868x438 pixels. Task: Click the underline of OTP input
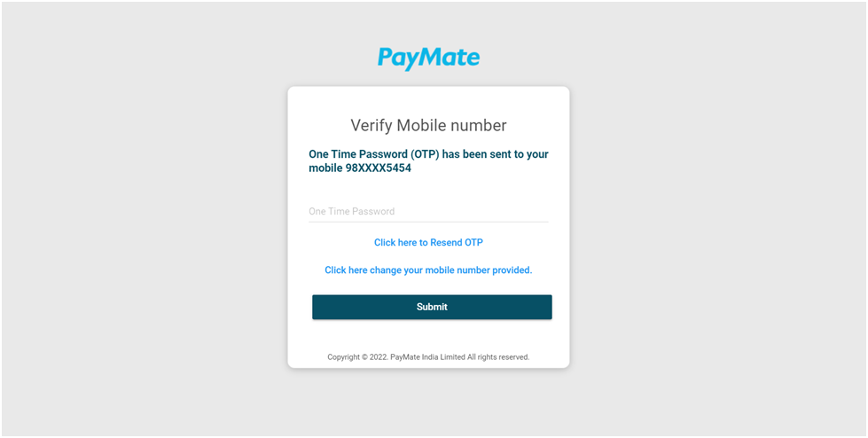[428, 222]
